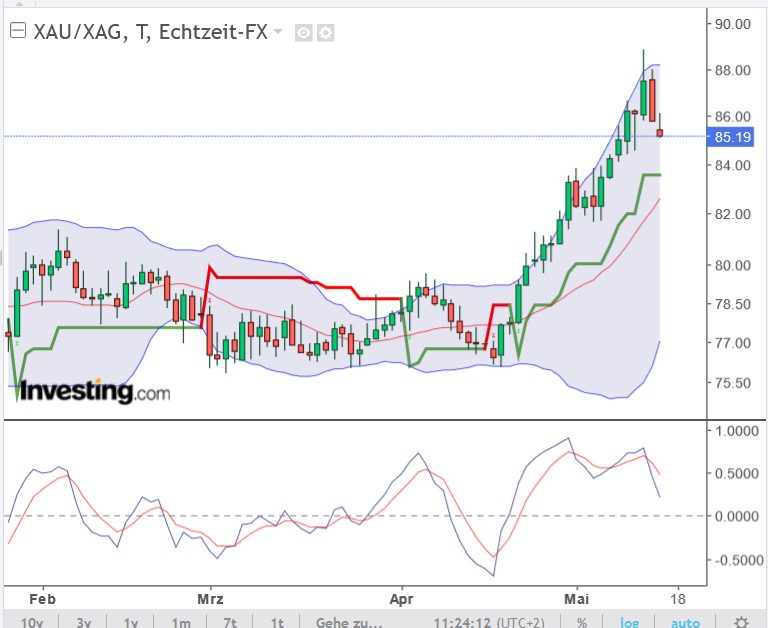Open dropdown arrow beside Echtzeit-FX title

click(278, 32)
